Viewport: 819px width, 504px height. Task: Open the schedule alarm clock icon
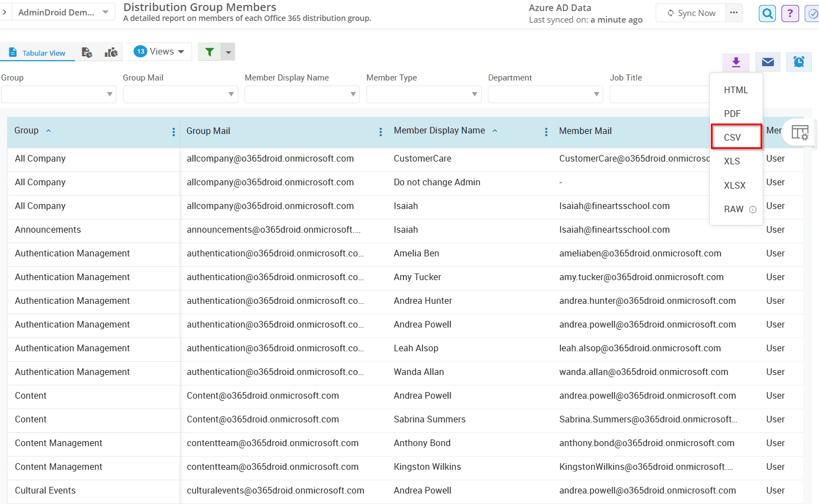[x=799, y=62]
